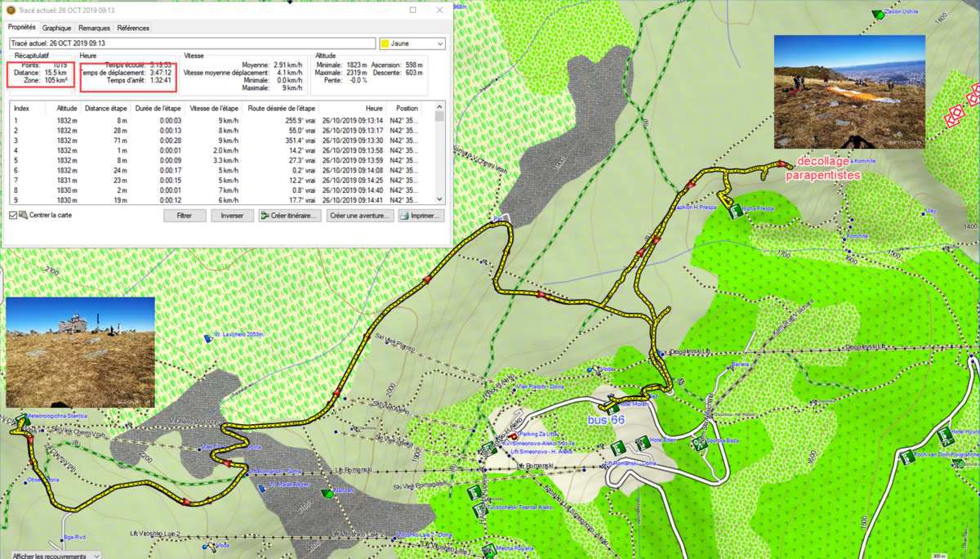Select the Références tab
Image resolution: width=980 pixels, height=559 pixels.
133,28
